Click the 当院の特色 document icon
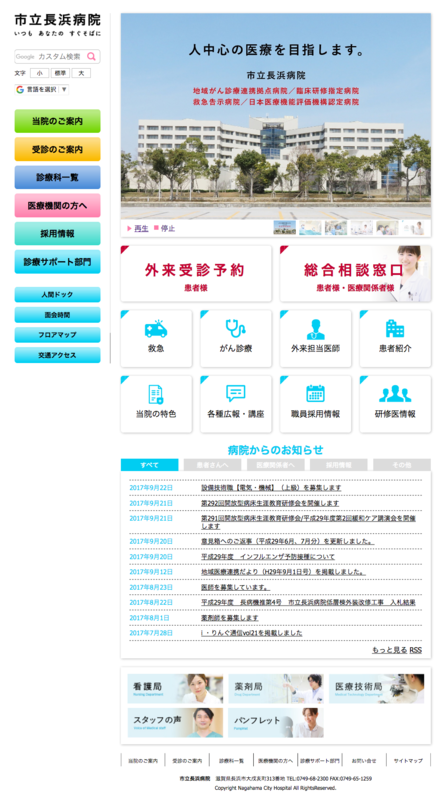This screenshot has height=800, width=445. [x=156, y=394]
